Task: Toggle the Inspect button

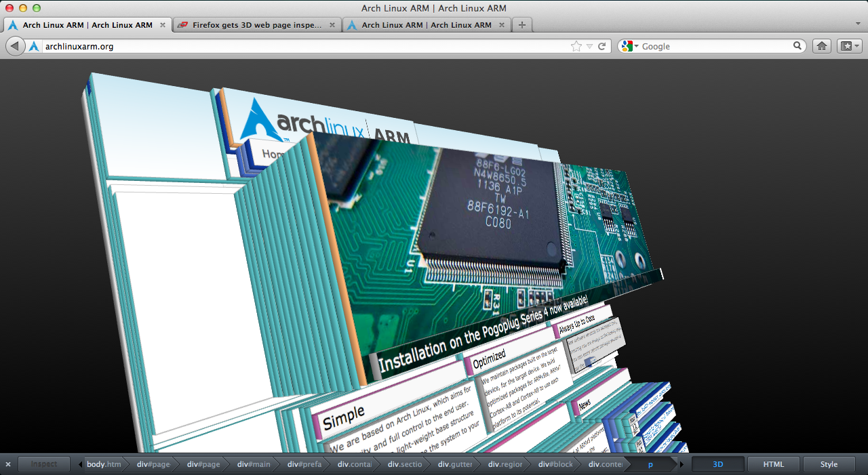Action: coord(44,464)
